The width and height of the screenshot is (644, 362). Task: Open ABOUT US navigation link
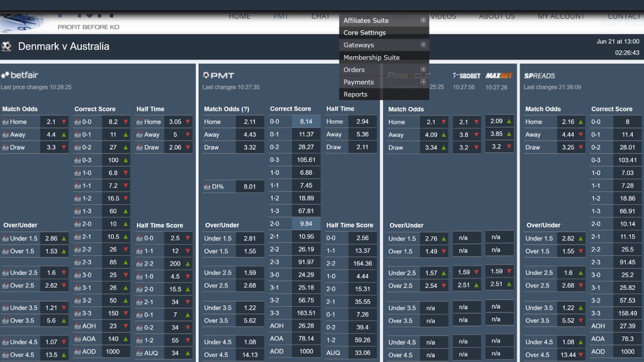(497, 16)
